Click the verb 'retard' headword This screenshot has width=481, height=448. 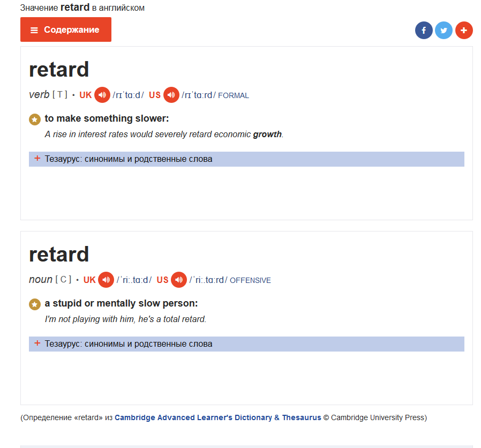pos(59,70)
